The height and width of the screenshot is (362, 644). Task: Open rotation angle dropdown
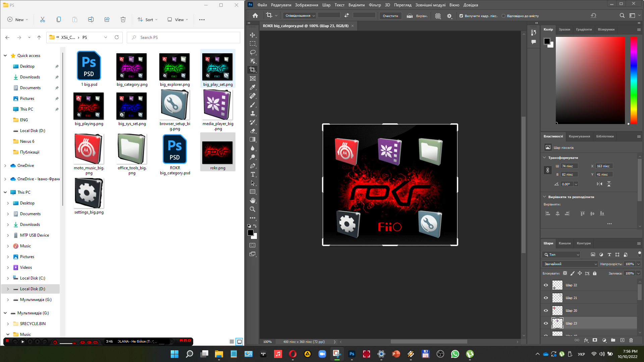(576, 184)
